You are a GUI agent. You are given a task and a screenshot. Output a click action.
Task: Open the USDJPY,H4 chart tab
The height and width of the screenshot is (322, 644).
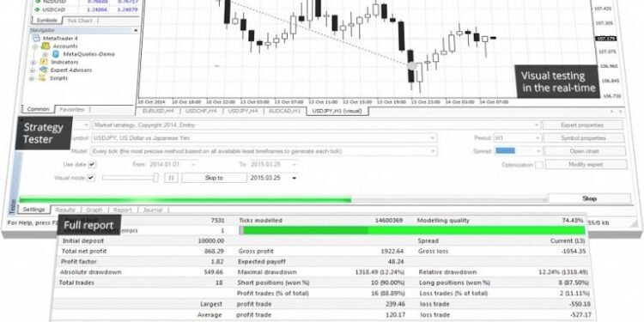[243, 112]
